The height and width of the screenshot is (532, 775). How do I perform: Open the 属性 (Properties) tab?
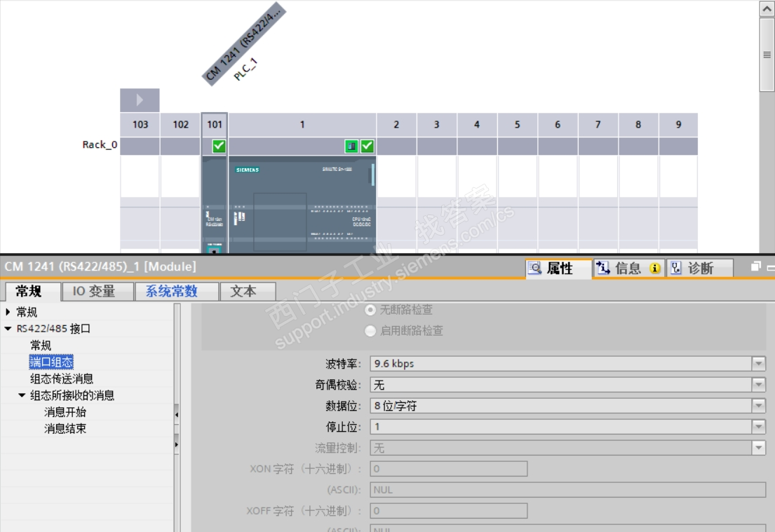pyautogui.click(x=558, y=268)
